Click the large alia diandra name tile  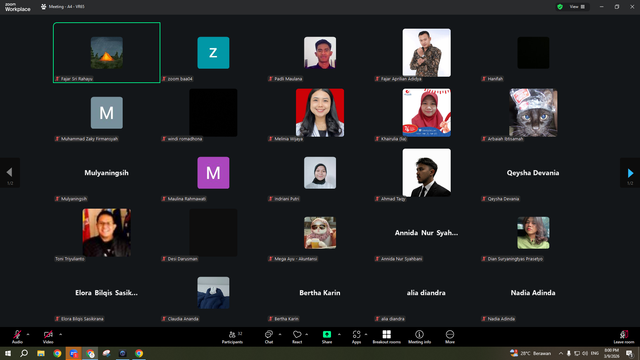[427, 293]
